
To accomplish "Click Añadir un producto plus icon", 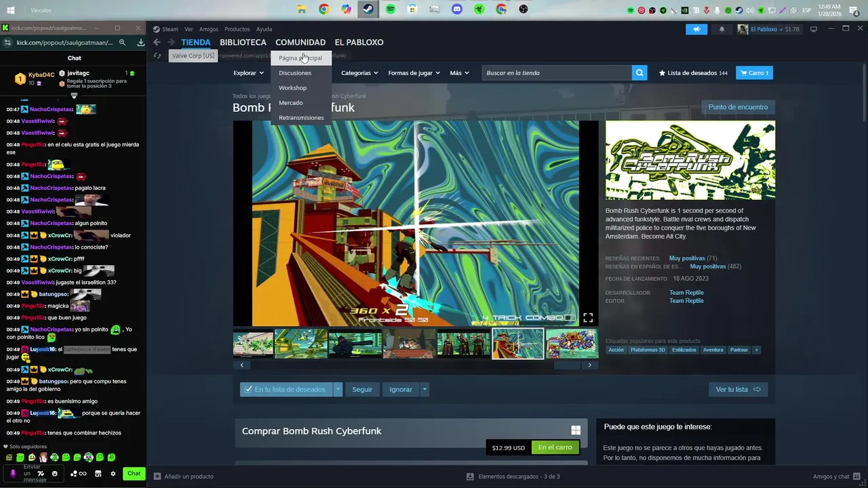I will point(157,476).
